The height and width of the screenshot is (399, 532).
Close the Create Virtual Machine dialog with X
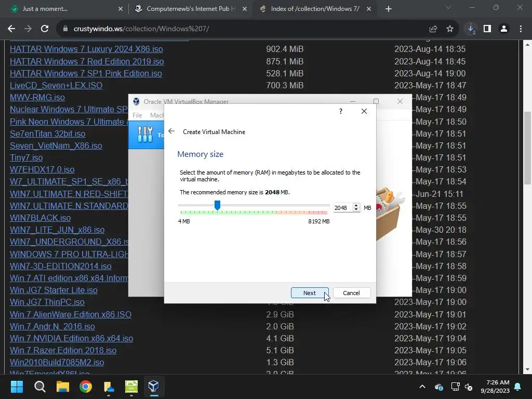(x=364, y=111)
